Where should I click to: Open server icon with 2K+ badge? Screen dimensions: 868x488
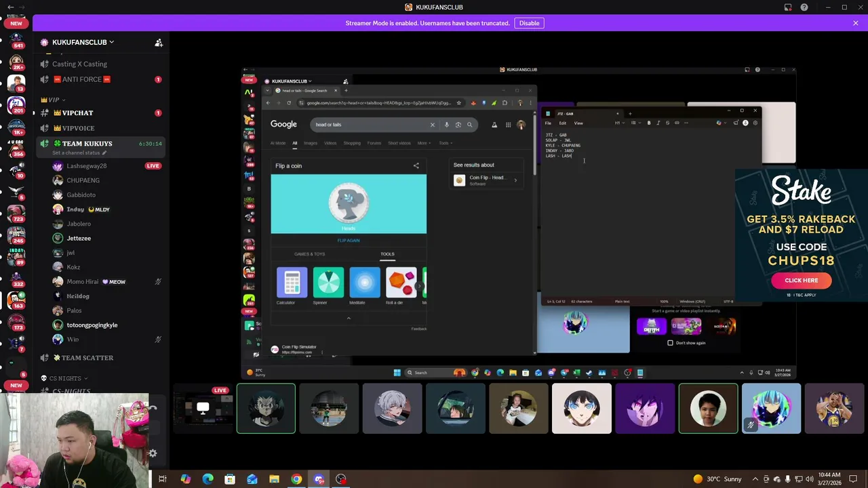(x=16, y=62)
